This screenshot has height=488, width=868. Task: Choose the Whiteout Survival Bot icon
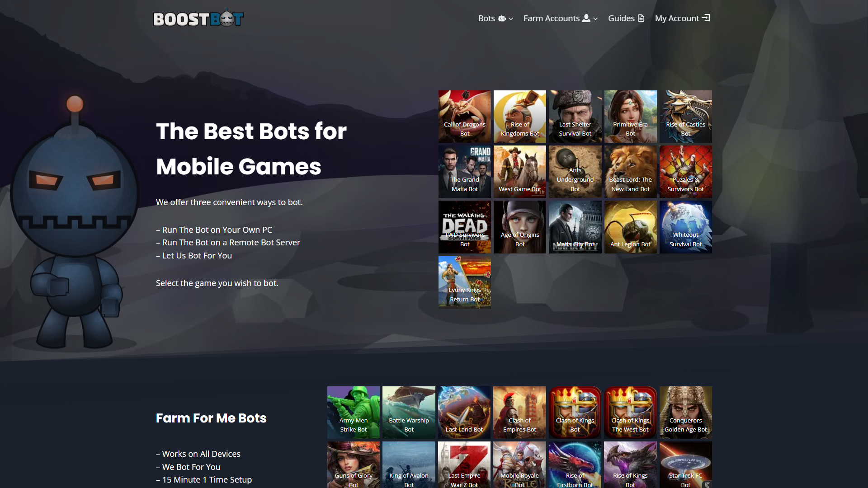(x=685, y=227)
